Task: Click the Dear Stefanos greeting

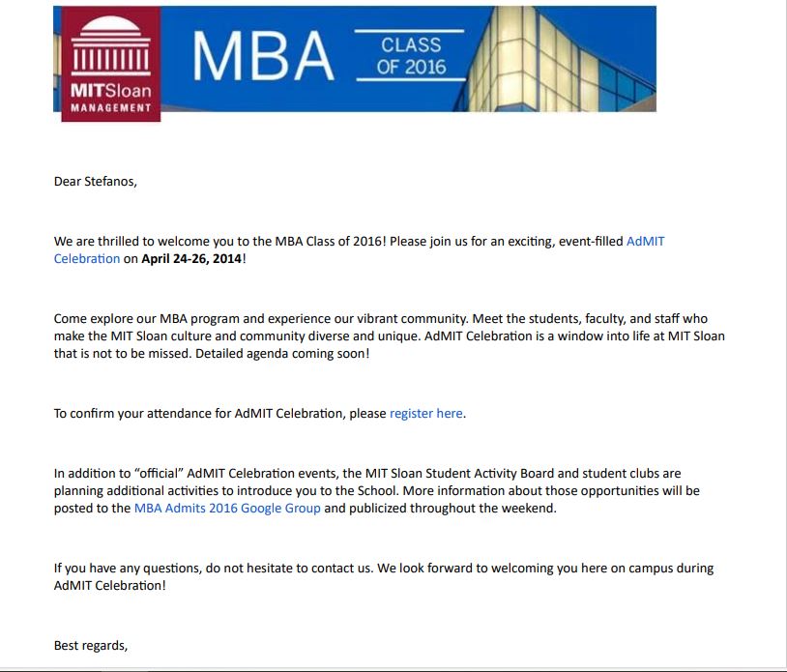Action: pos(96,181)
